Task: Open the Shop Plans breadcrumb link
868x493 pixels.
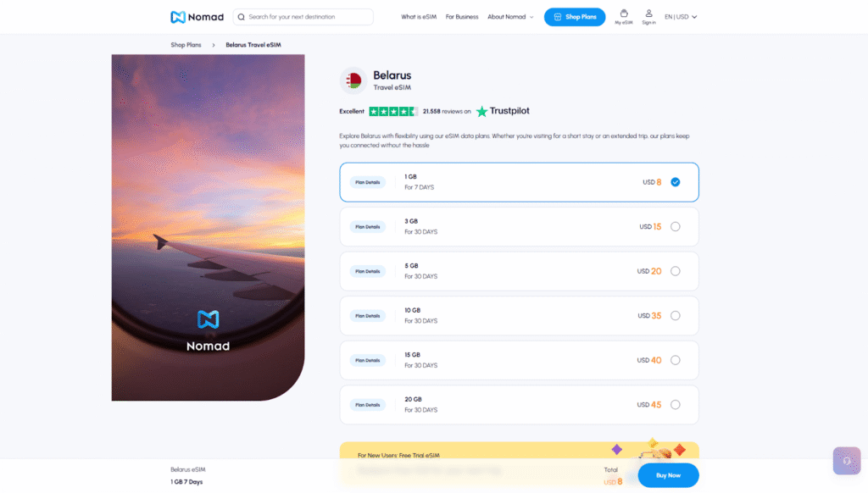Action: [x=186, y=44]
